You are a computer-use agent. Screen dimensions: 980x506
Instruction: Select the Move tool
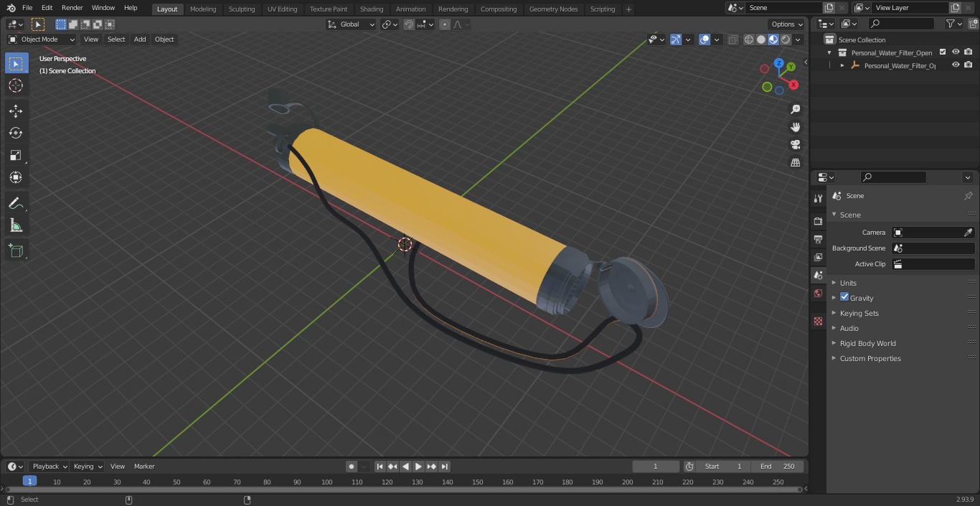click(16, 111)
